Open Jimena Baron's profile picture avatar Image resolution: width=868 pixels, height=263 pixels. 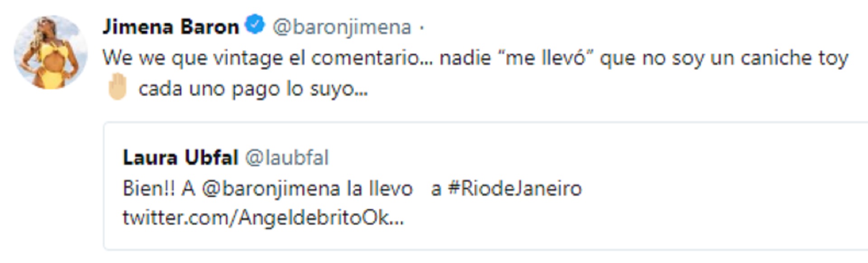pyautogui.click(x=50, y=52)
